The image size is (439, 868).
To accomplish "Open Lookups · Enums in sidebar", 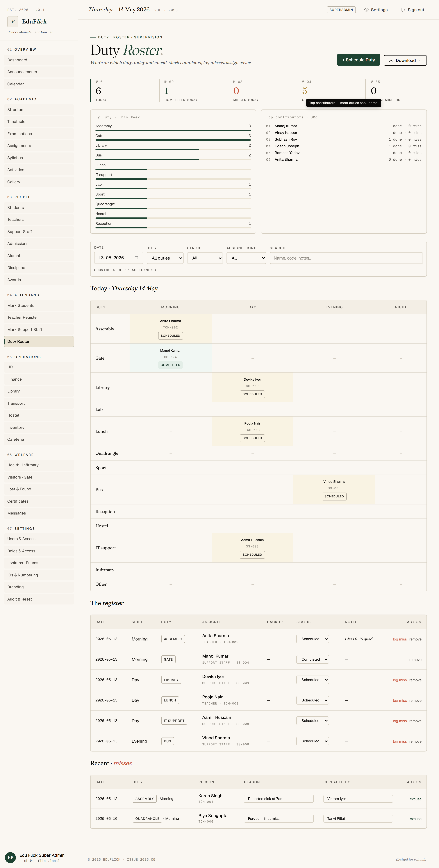I will click(x=39, y=563).
